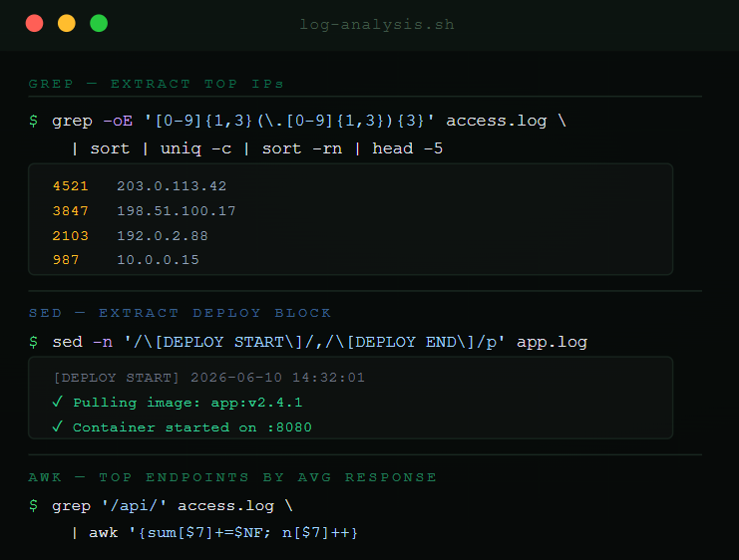Click the checkmark before Container started
The width and height of the screenshot is (739, 560).
(x=58, y=426)
